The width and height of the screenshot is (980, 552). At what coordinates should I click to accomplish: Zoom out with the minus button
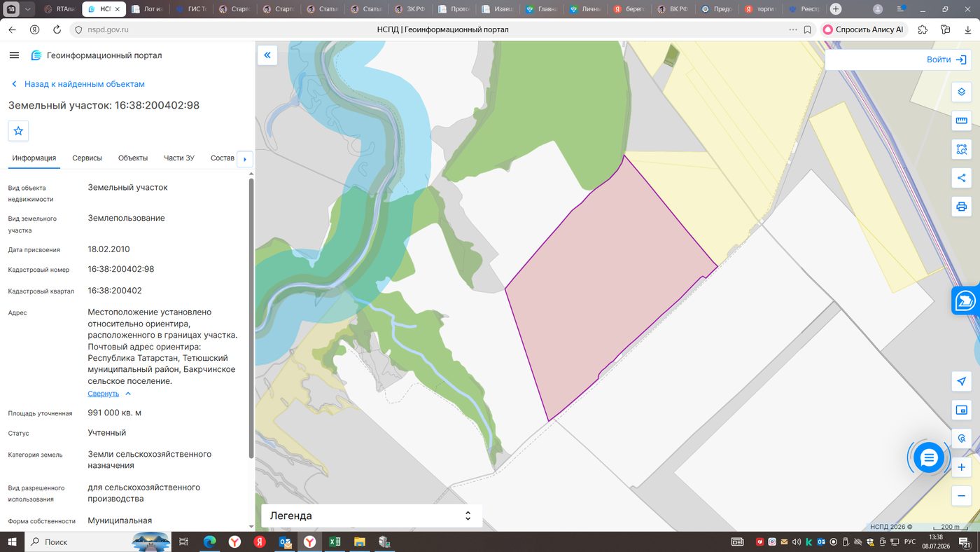click(x=961, y=496)
